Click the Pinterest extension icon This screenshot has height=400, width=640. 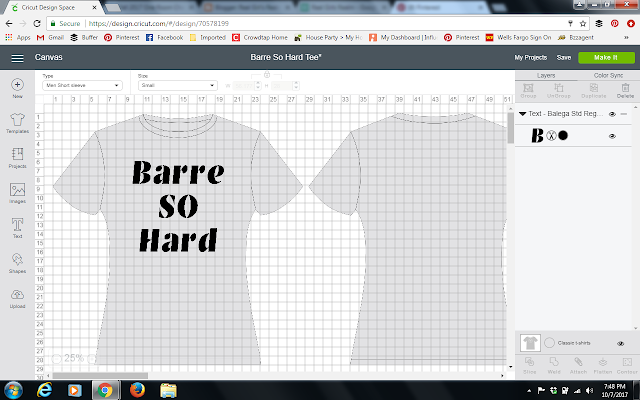pos(615,24)
